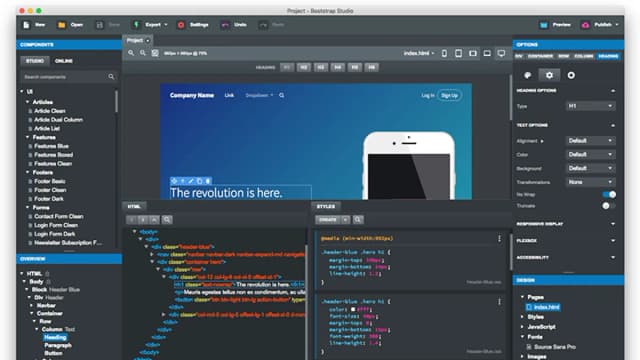This screenshot has width=640, height=360.
Task: Collapse the Text Options section
Action: point(613,125)
